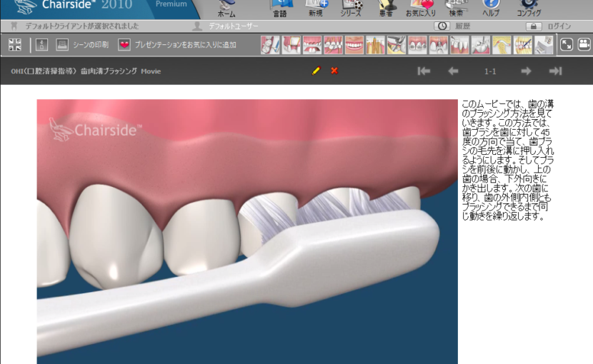Click the UK flag language icon
The height and width of the screenshot is (364, 593).
click(15, 44)
